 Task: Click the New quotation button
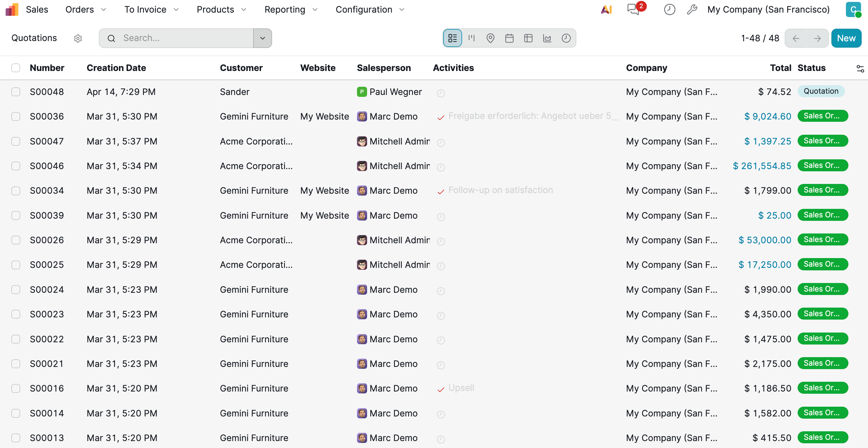click(x=846, y=38)
